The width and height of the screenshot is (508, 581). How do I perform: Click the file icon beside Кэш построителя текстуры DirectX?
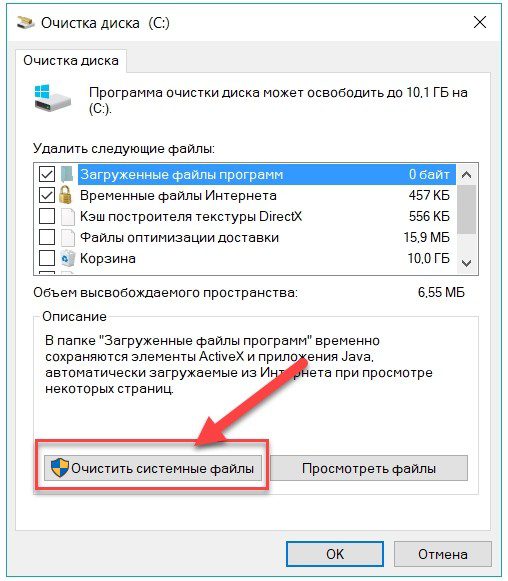click(67, 216)
